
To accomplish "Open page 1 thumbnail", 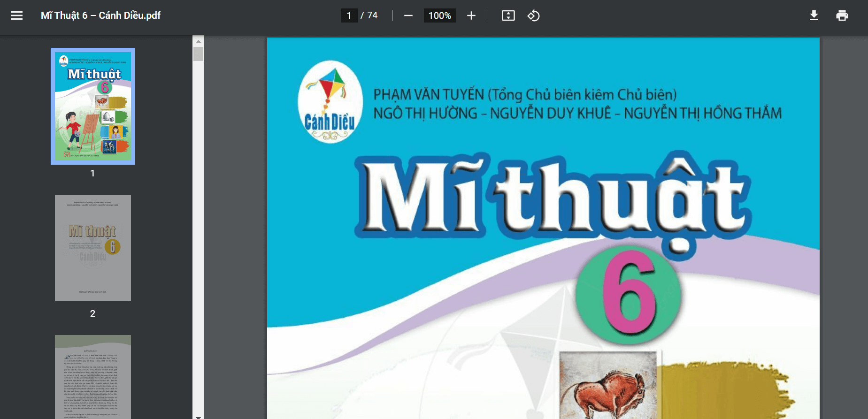I will coord(93,106).
